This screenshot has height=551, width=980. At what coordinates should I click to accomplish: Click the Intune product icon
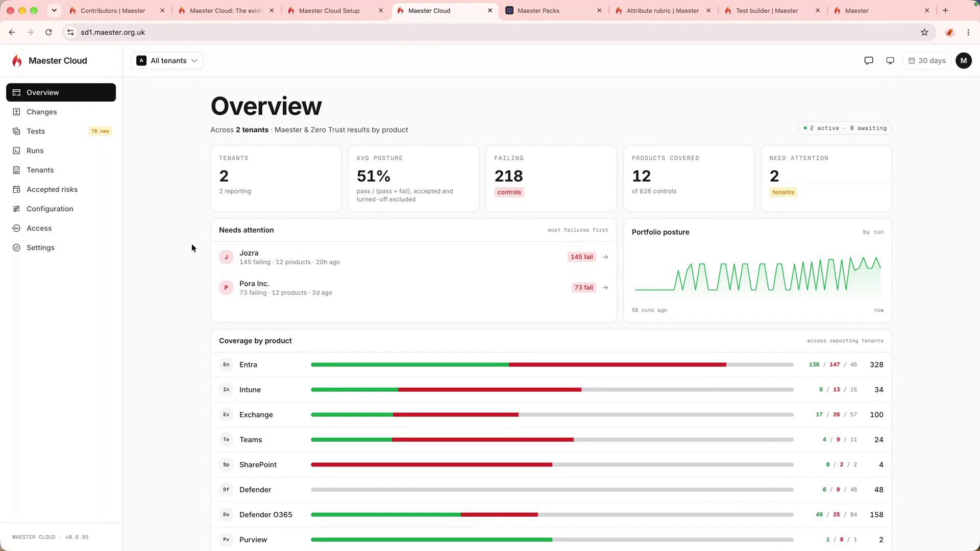click(x=226, y=390)
